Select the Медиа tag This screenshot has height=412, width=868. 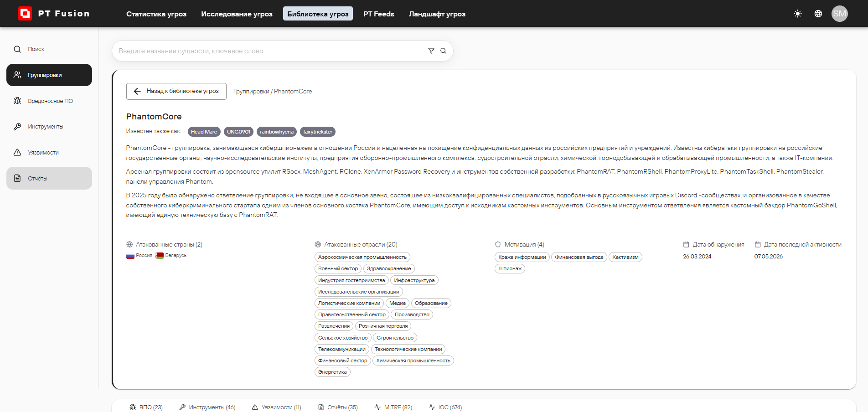[398, 303]
